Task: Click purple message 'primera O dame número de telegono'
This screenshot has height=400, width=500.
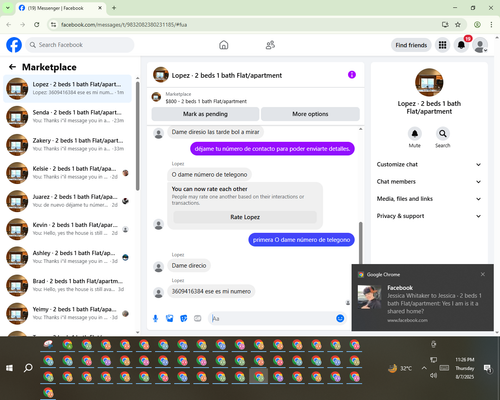Action: 301,240
